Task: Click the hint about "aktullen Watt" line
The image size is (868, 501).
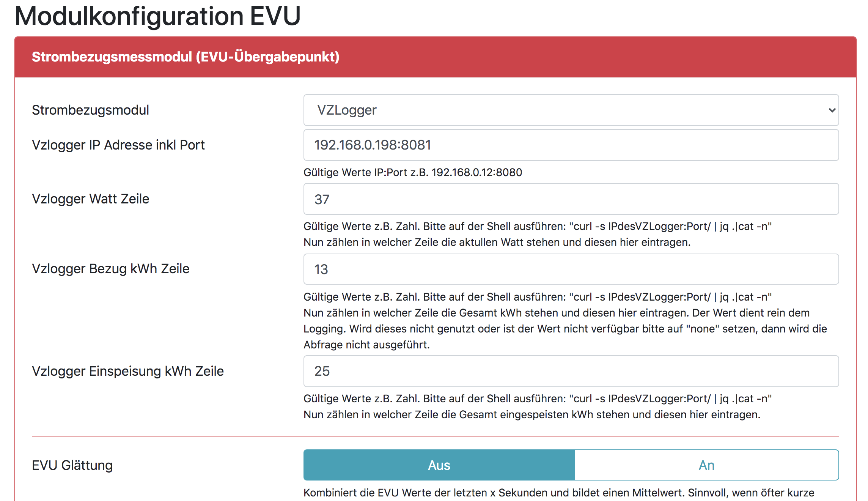Action: 497,242
